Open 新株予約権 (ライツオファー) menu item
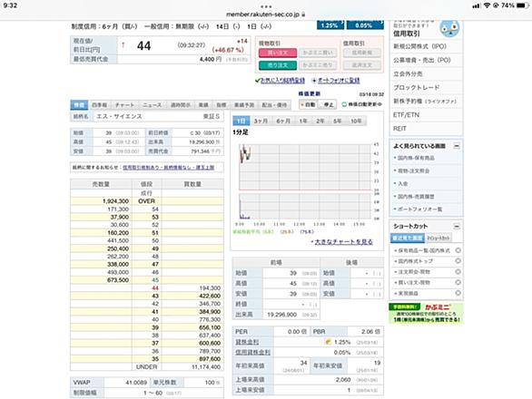Screen dimensions: 532x399 coord(425,102)
